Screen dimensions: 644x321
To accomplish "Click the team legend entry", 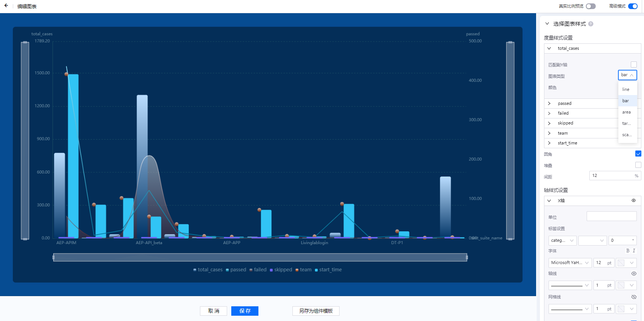I will click(x=304, y=270).
